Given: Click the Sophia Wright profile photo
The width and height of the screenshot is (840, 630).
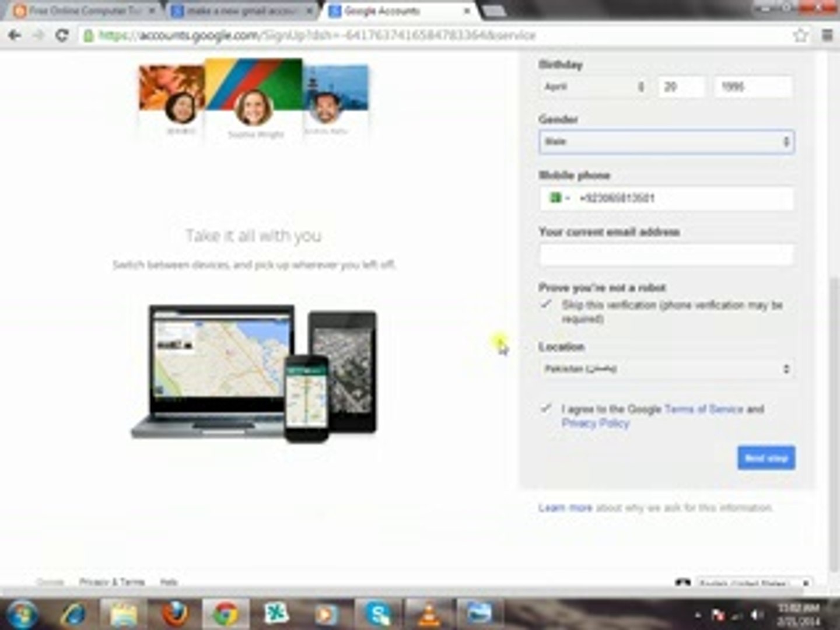Looking at the screenshot, I should 254,108.
